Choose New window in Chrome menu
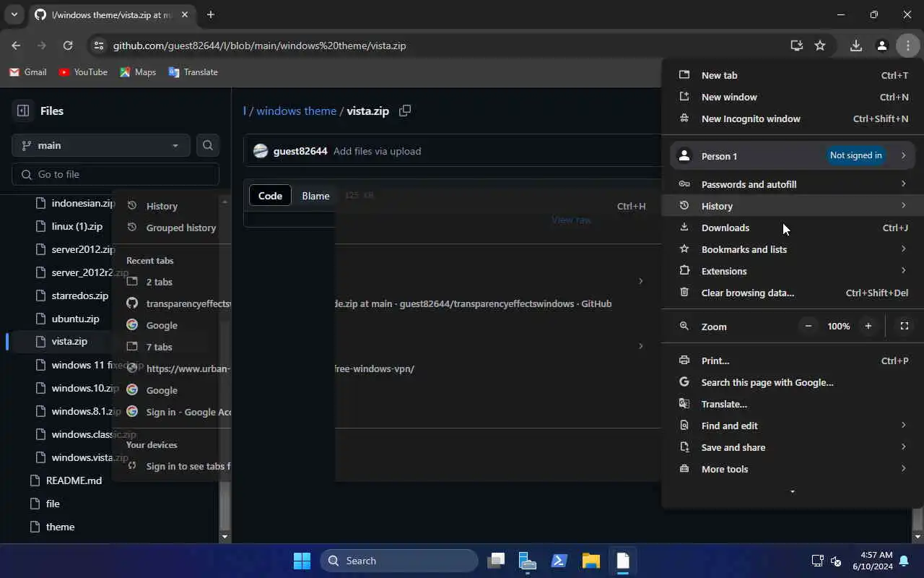Screen dimensions: 924x578 pyautogui.click(x=793, y=97)
